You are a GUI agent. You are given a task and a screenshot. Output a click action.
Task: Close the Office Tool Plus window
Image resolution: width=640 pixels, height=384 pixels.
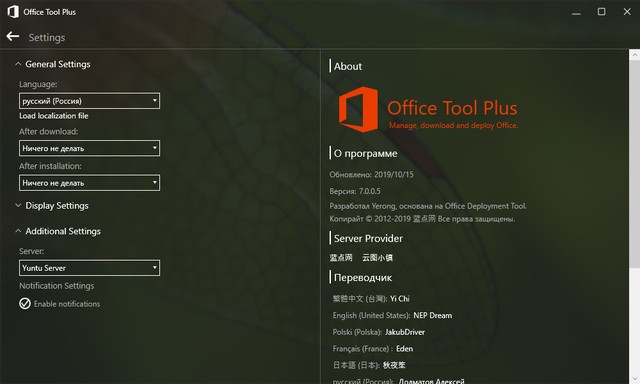coord(627,12)
